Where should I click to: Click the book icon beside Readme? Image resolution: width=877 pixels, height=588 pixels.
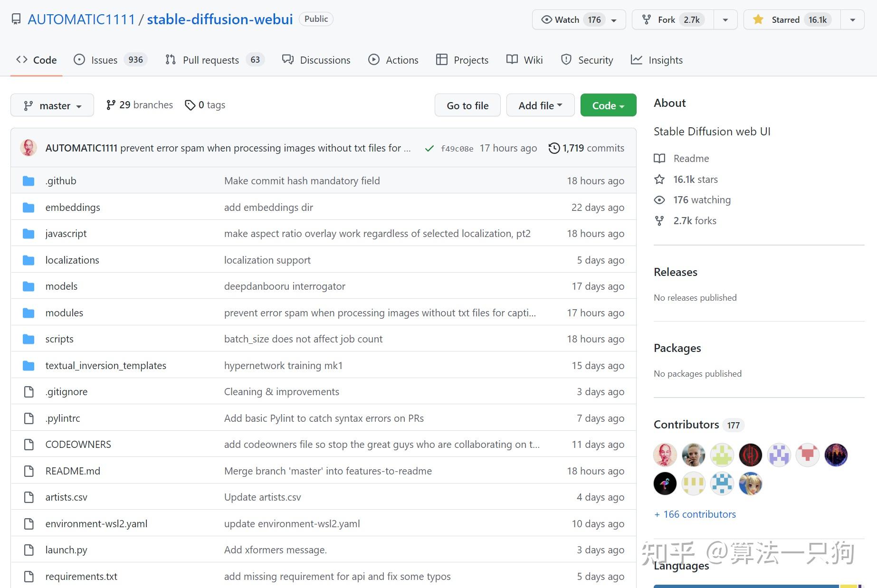(659, 159)
